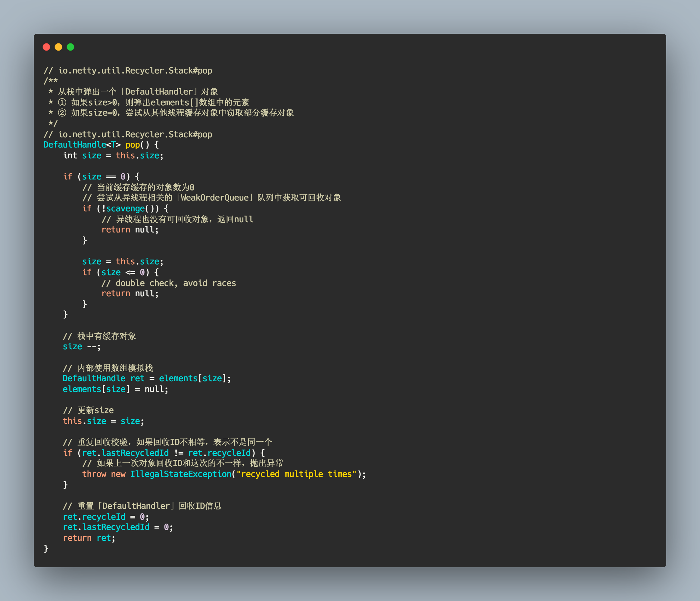Click the 'size --;' decrement line
Viewport: 700px width, 601px height.
[x=81, y=347]
